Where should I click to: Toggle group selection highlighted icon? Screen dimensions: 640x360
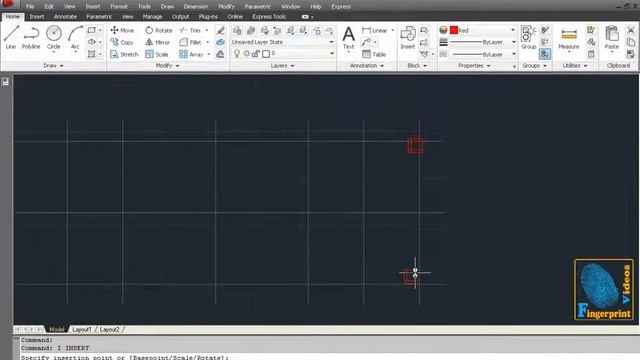coord(544,54)
